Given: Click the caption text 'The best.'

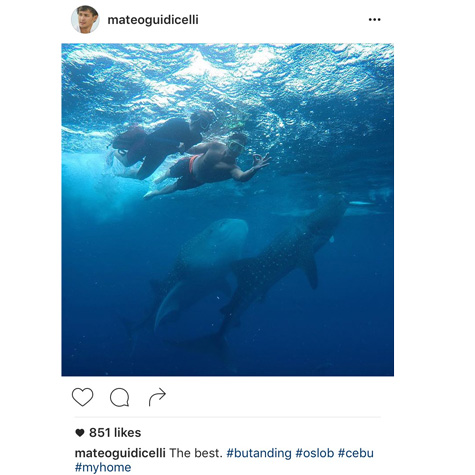Looking at the screenshot, I should click(196, 453).
